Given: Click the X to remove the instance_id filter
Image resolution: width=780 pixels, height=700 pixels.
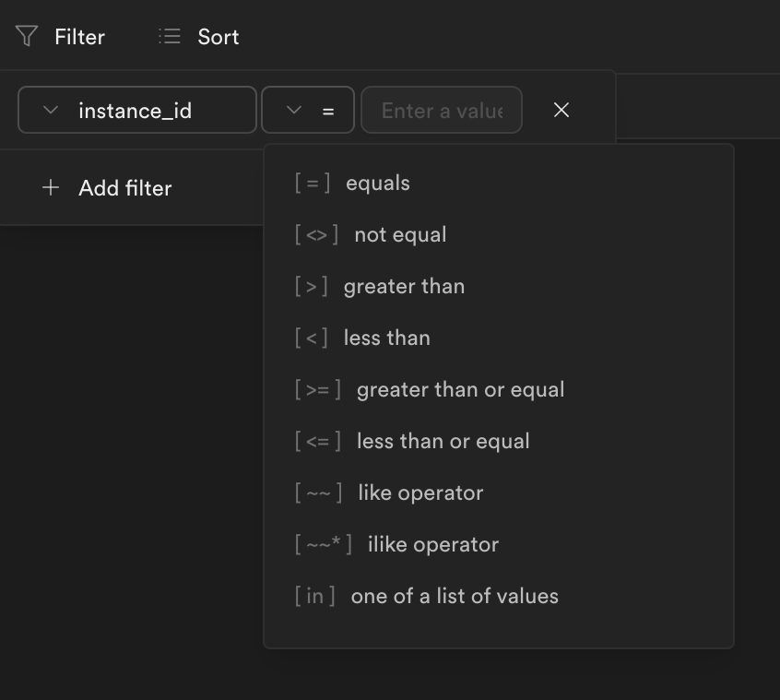Looking at the screenshot, I should [561, 109].
